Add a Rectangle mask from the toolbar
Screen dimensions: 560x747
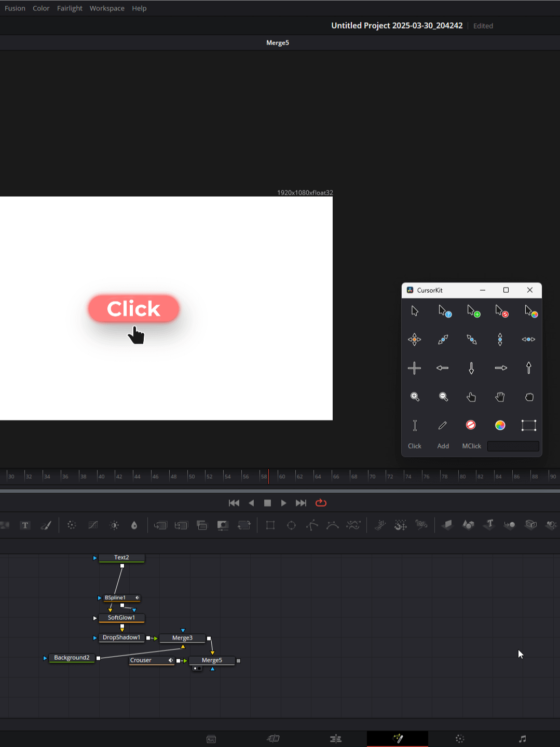[x=270, y=525]
